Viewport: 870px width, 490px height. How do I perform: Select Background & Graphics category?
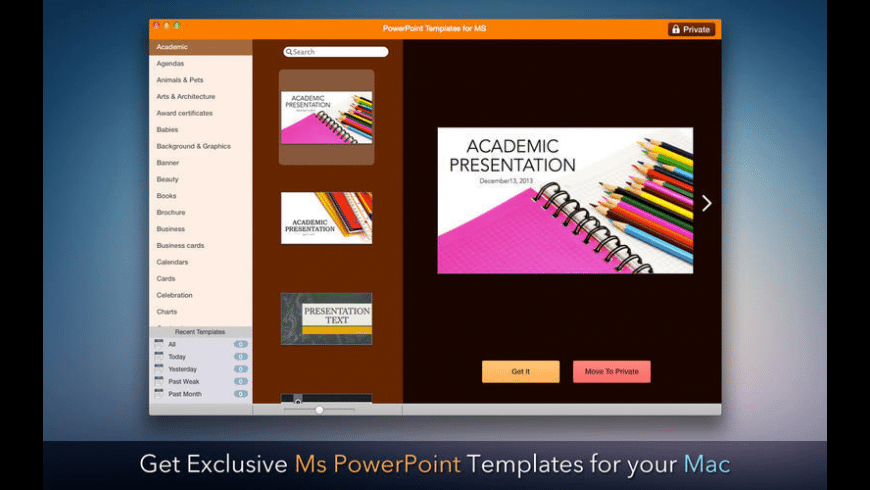tap(200, 147)
